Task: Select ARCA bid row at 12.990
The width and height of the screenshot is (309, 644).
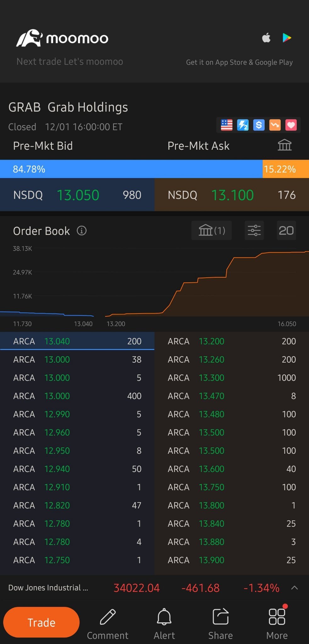Action: 77,414
